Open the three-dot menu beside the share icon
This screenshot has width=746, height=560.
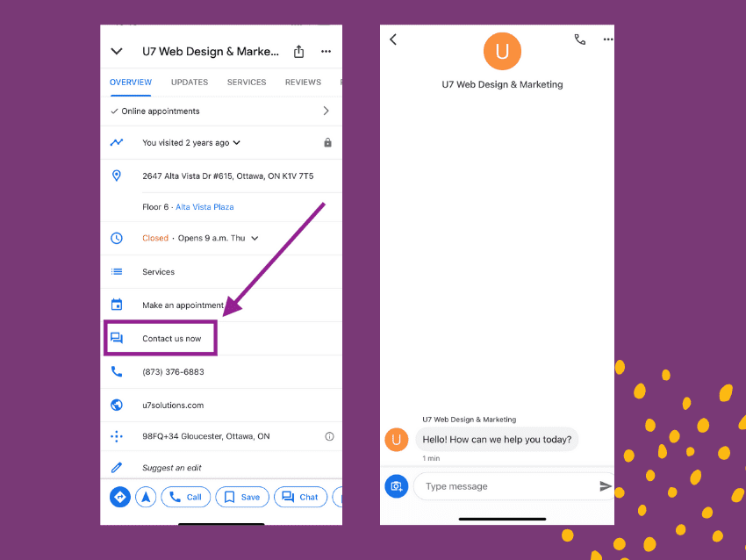(x=326, y=52)
